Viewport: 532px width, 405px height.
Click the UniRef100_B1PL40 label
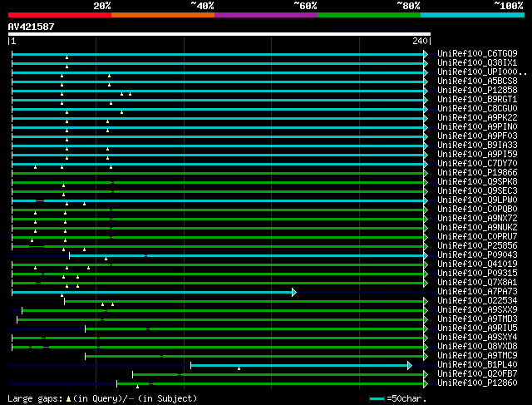coord(477,365)
